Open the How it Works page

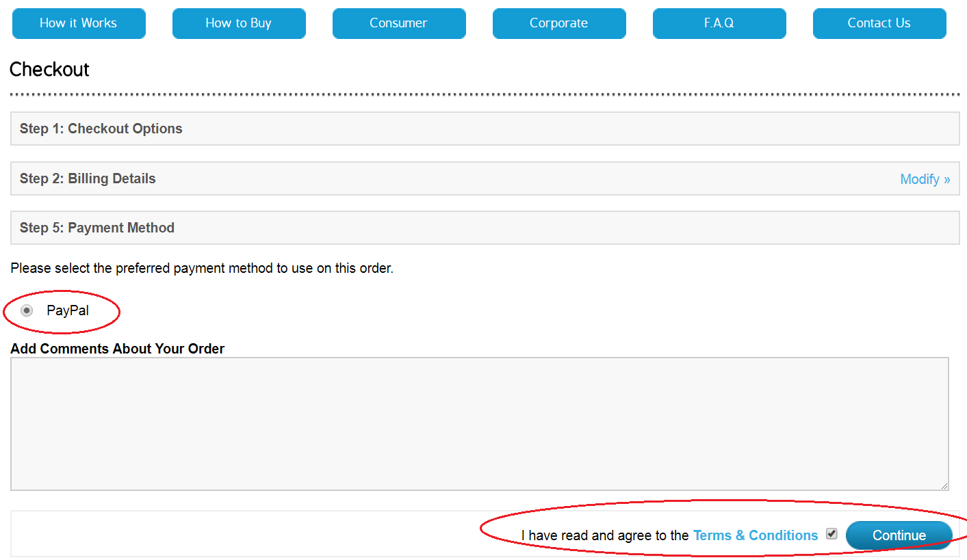click(x=79, y=23)
